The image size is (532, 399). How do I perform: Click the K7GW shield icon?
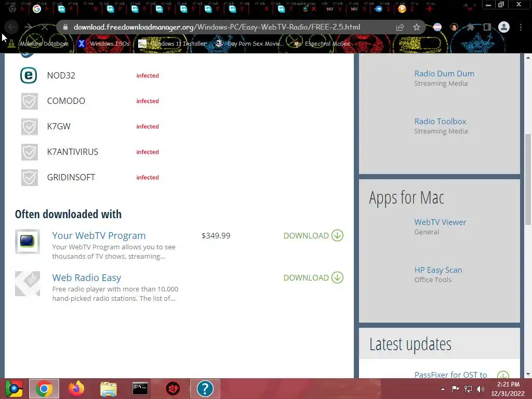coord(30,127)
